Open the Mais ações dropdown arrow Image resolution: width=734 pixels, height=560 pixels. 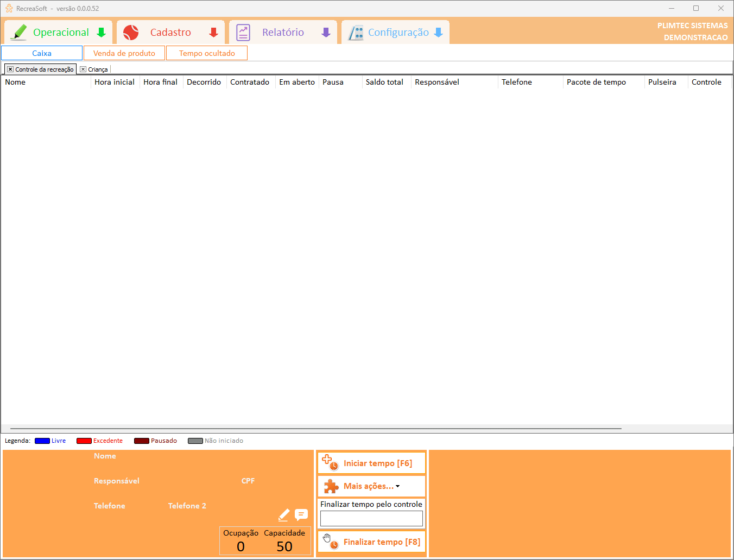(x=398, y=486)
